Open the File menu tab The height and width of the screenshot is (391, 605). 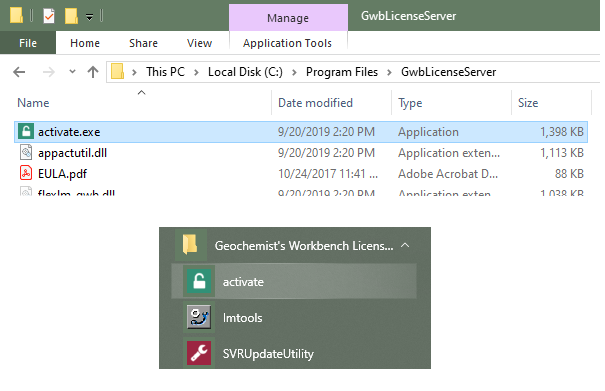[x=28, y=43]
